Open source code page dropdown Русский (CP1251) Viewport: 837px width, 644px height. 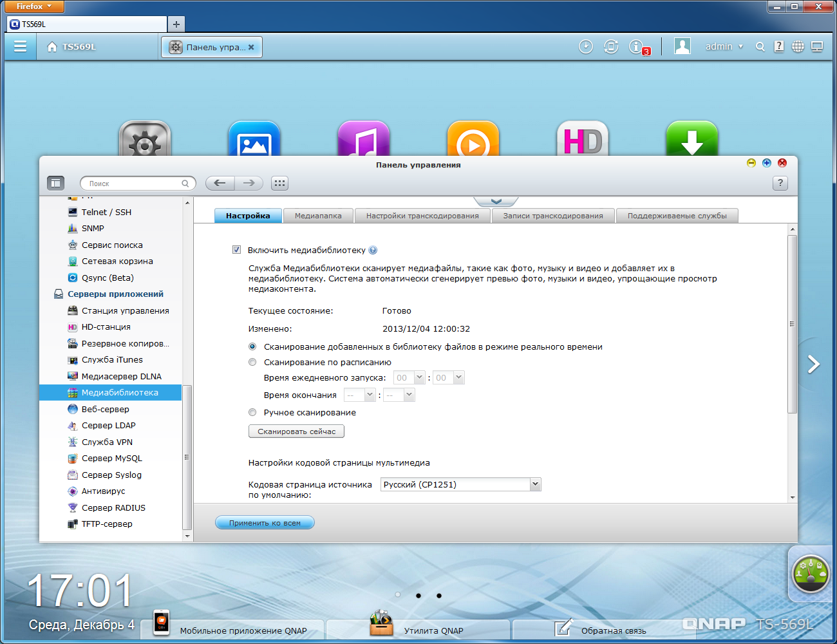tap(461, 484)
